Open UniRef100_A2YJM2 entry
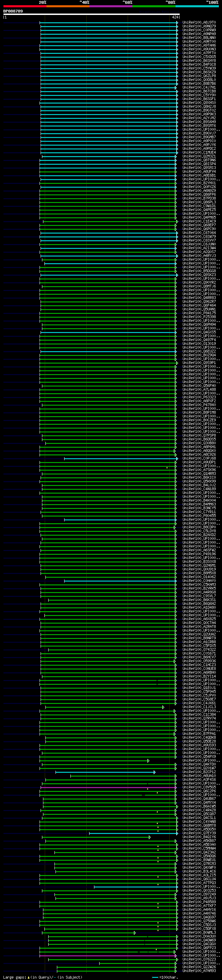The width and height of the screenshot is (222, 980). pyautogui.click(x=199, y=118)
